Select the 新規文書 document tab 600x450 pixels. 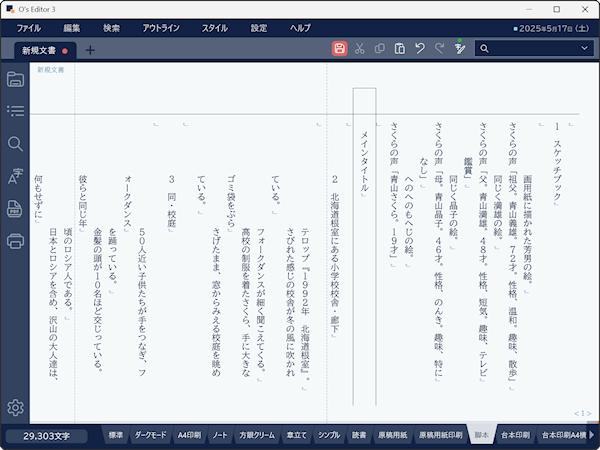point(45,51)
